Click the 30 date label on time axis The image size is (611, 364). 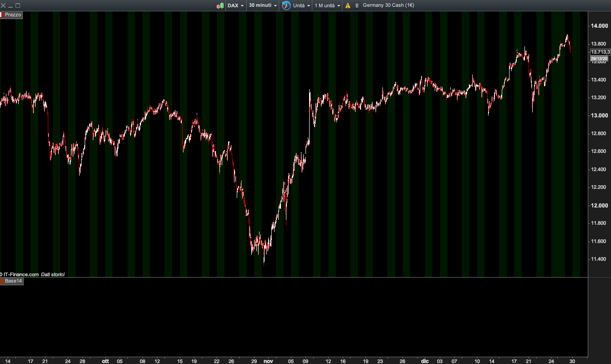click(572, 361)
